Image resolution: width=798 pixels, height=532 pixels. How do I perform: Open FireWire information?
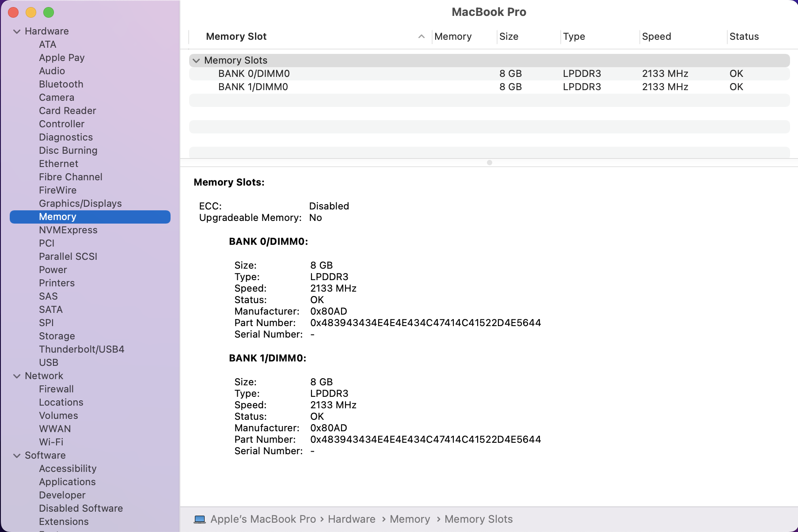tap(58, 190)
